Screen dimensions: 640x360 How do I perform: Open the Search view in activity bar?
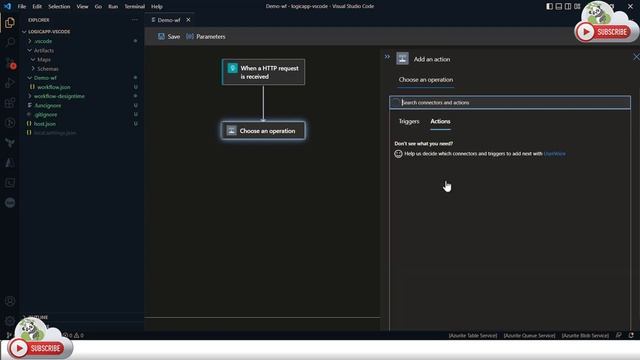(10, 42)
